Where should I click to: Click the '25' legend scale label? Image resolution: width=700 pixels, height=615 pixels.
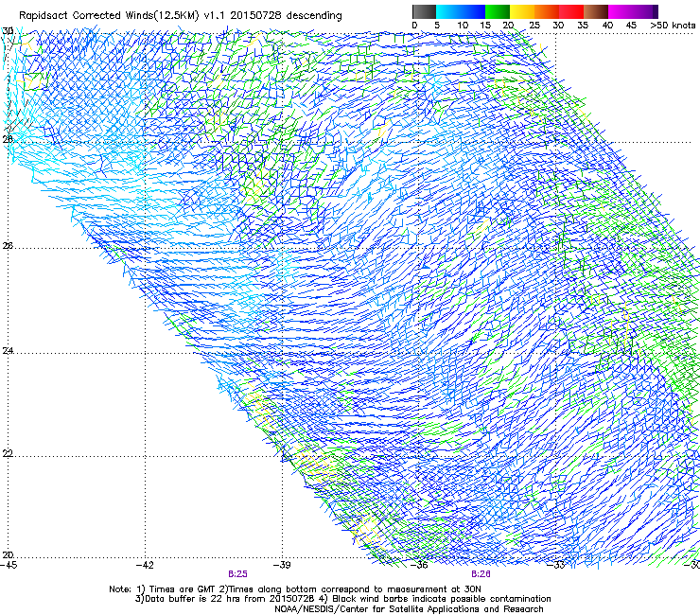[534, 26]
